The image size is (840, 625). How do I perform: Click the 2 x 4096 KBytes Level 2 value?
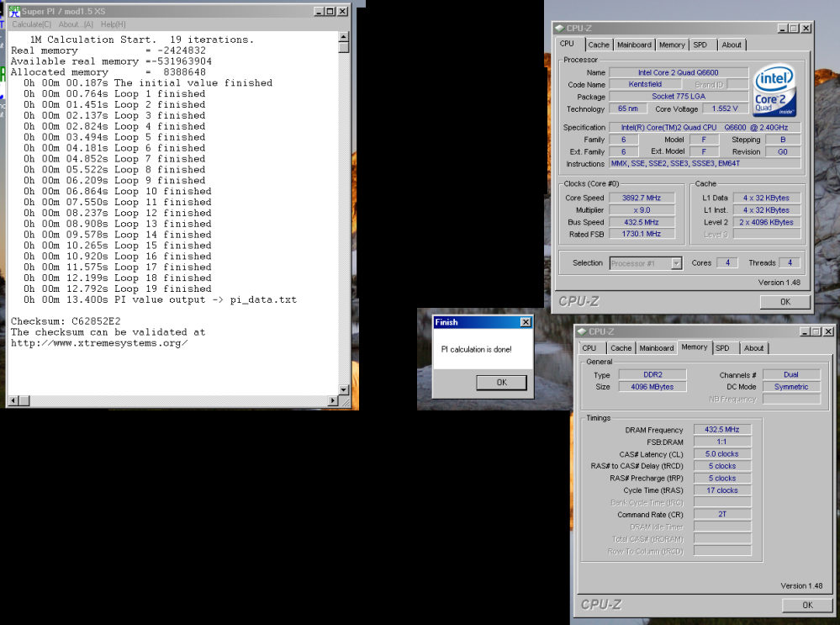766,222
